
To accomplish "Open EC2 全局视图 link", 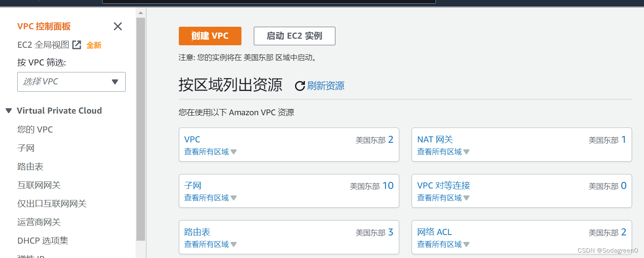I will pos(43,45).
